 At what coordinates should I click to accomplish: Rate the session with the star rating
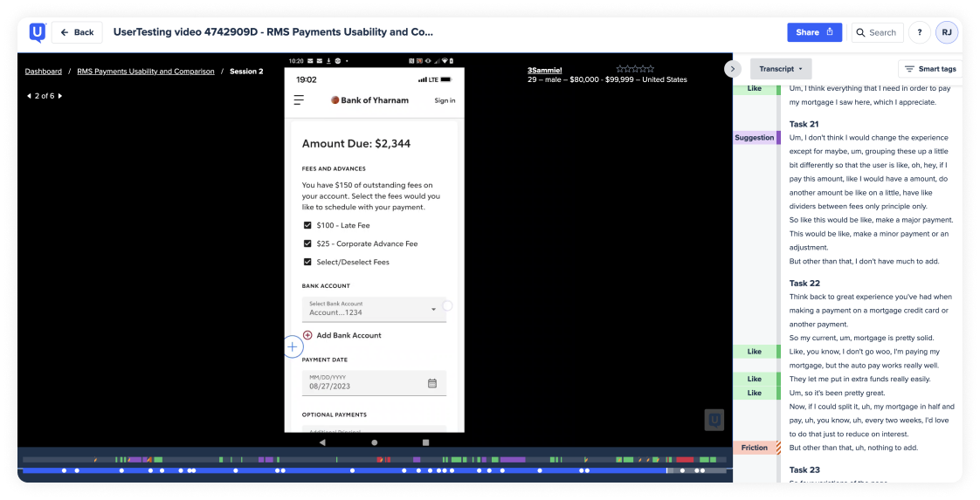tap(635, 69)
